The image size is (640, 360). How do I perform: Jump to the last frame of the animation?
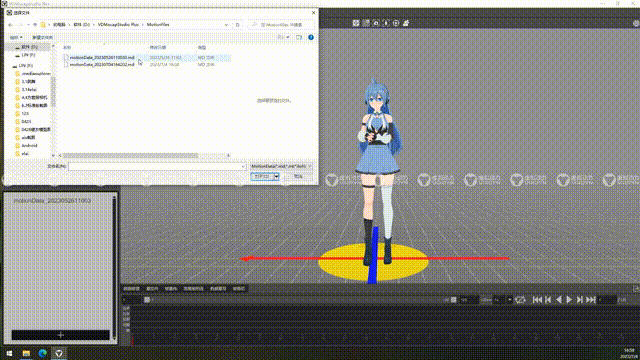tap(591, 300)
